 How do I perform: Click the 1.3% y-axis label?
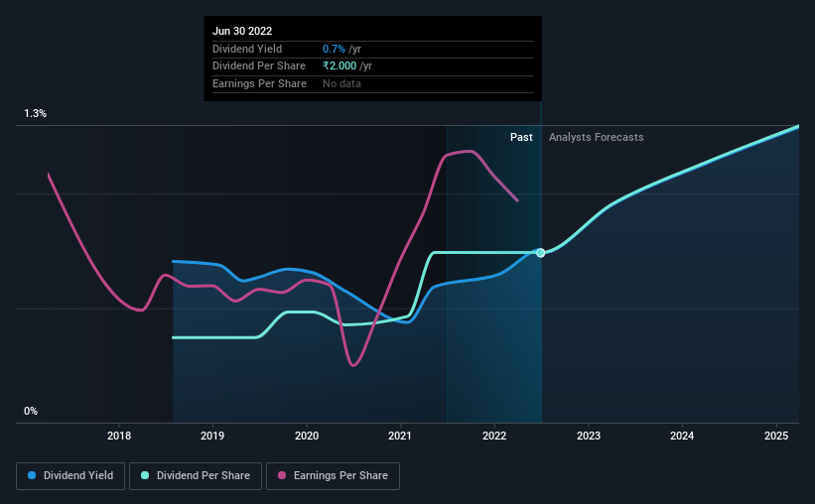(x=36, y=114)
